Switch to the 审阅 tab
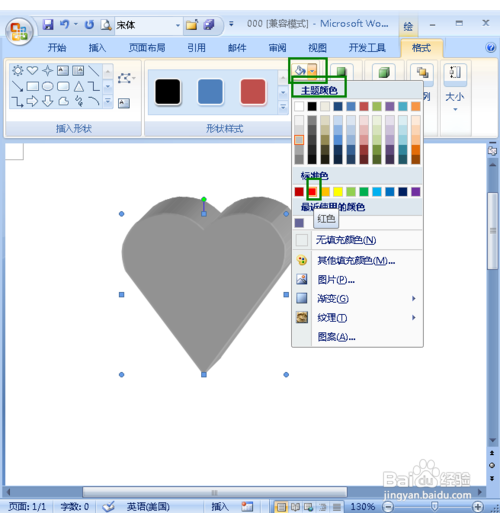The height and width of the screenshot is (513, 500). 277,48
